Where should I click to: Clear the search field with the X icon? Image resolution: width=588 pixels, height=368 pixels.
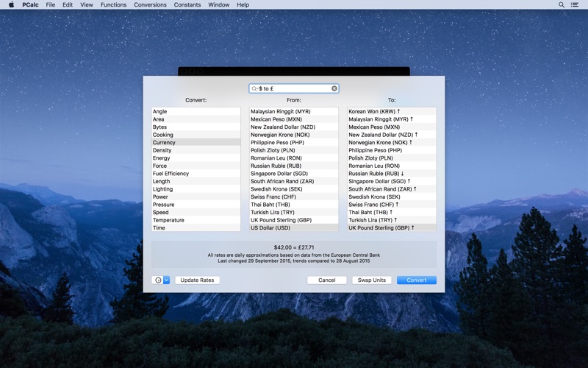(334, 88)
